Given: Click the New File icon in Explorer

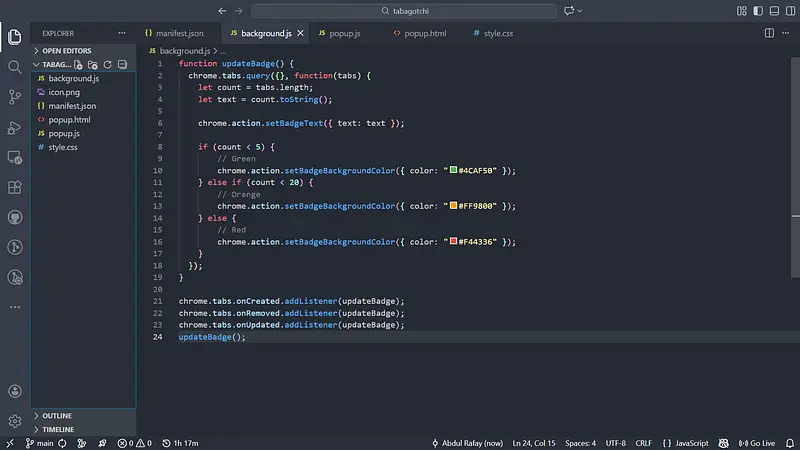Looking at the screenshot, I should click(78, 64).
